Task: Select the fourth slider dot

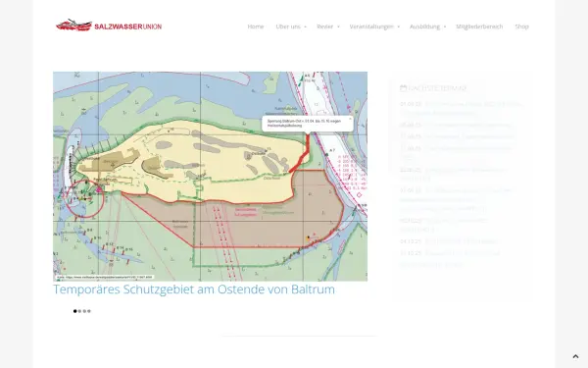Action: 89,311
